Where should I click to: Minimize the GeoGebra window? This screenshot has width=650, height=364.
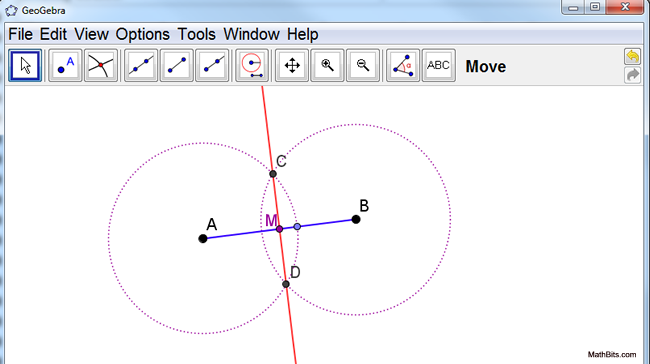pyautogui.click(x=573, y=7)
